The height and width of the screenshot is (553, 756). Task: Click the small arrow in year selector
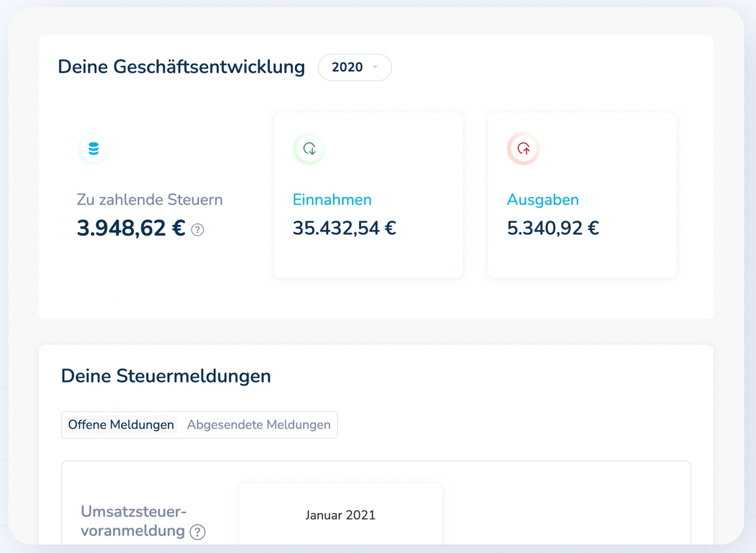pos(375,67)
